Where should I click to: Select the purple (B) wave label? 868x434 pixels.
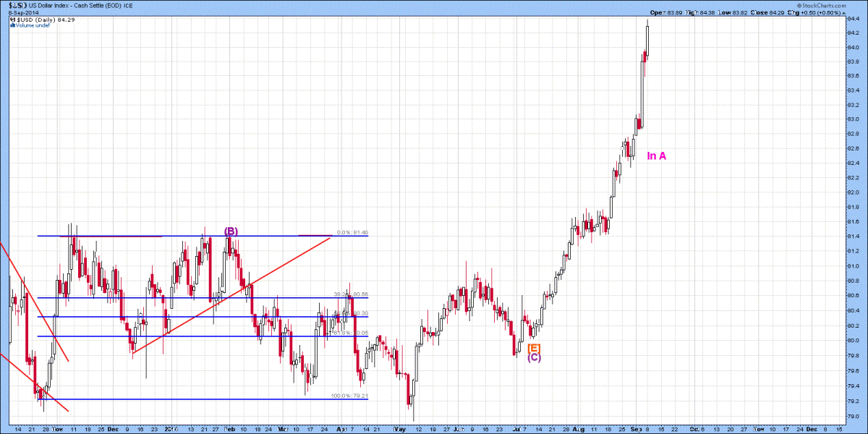(x=231, y=231)
